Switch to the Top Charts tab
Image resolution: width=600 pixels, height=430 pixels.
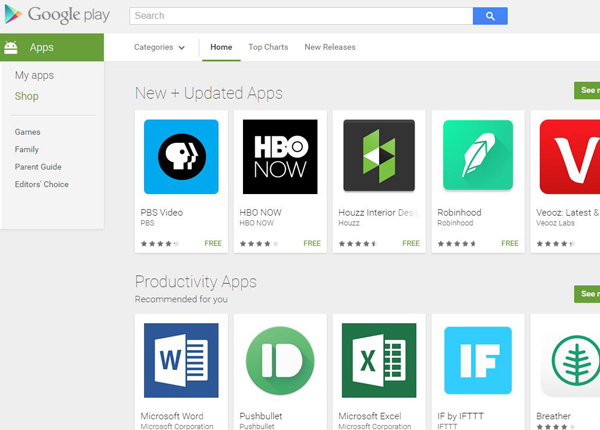click(268, 47)
